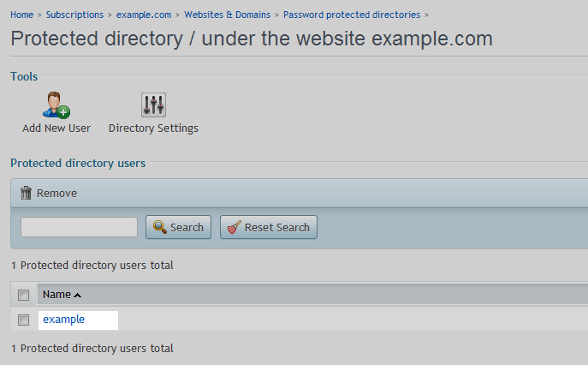This screenshot has height=365, width=588.
Task: Click the Add New User label
Action: coord(56,128)
